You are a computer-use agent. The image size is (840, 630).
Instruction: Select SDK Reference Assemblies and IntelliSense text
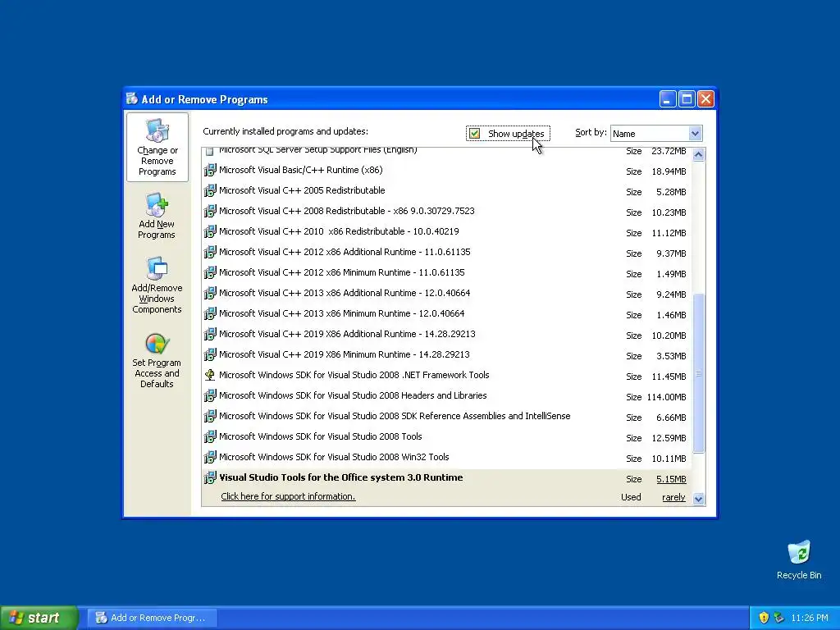(395, 416)
